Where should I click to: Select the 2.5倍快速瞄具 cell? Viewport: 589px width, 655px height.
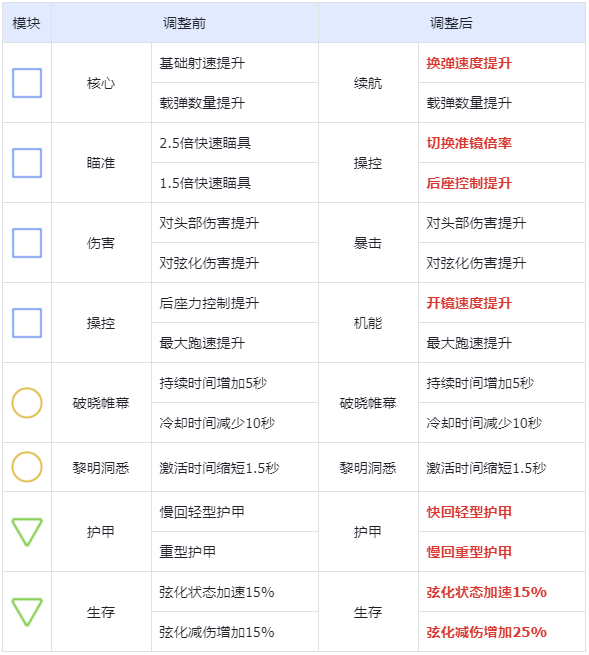coord(235,143)
